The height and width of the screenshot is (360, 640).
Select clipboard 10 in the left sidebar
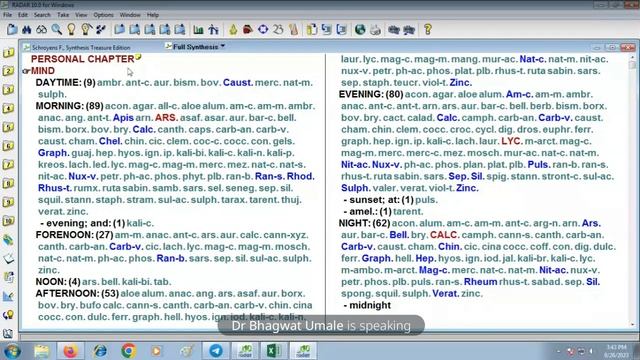[x=8, y=221]
